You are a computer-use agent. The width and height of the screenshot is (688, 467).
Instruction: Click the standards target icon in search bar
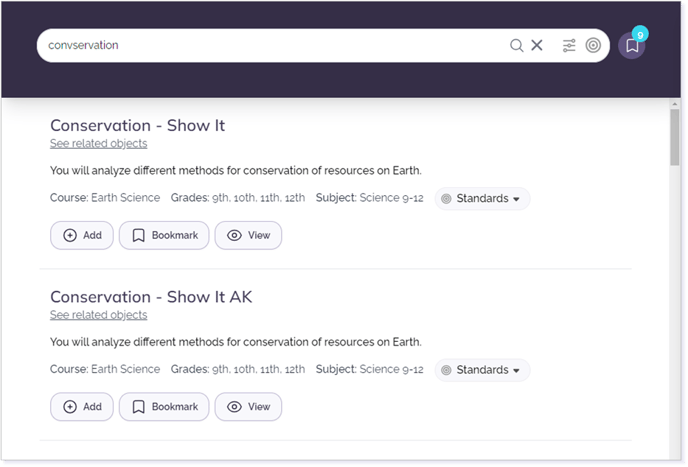click(593, 45)
